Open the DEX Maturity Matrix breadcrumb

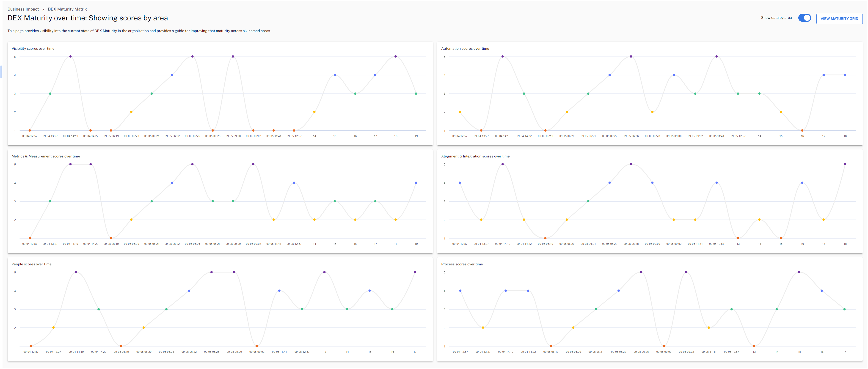point(67,9)
